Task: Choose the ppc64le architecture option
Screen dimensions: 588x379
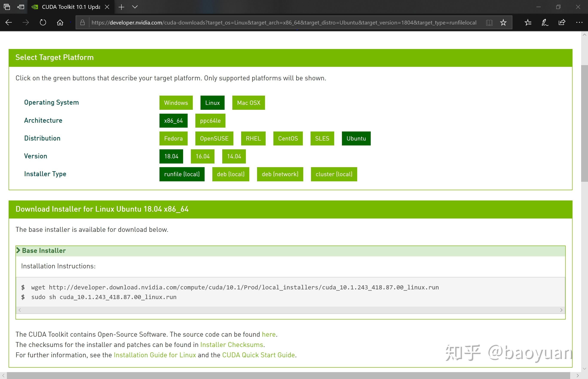Action: [210, 121]
